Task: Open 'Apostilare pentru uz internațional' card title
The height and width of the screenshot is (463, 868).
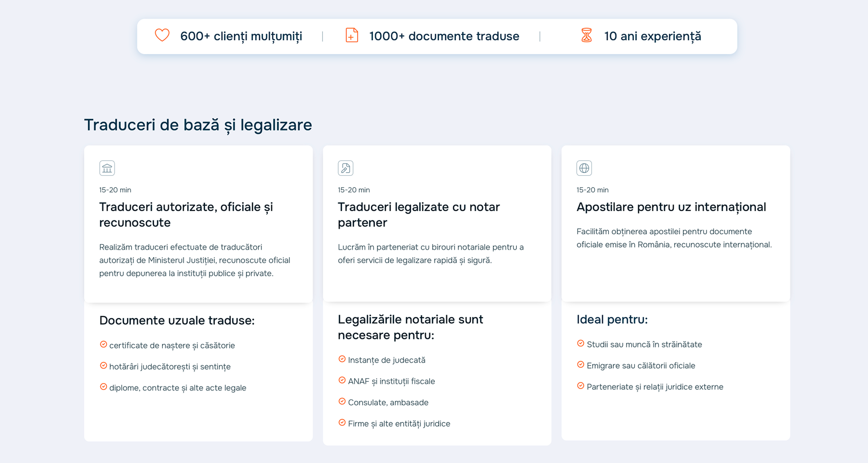Action: [671, 207]
